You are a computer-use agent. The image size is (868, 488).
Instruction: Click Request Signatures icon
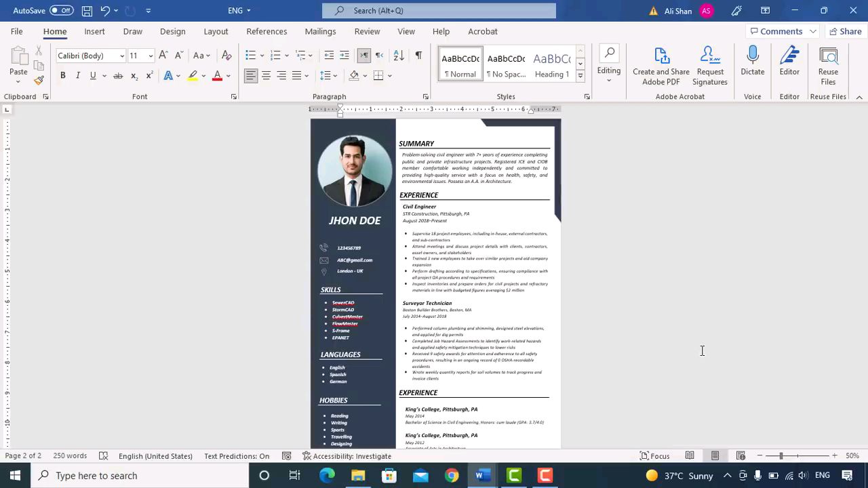(710, 66)
